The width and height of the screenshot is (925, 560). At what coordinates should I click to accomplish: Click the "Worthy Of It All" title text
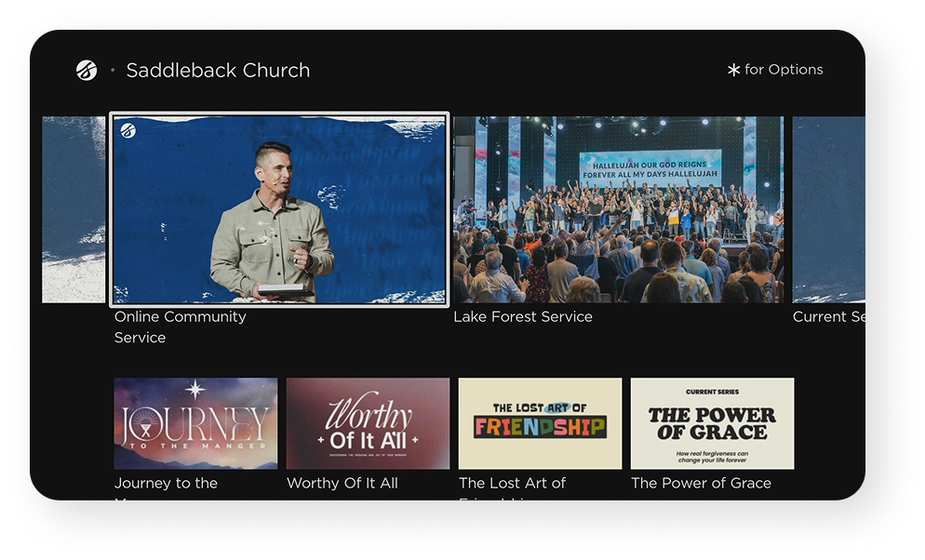(x=342, y=483)
